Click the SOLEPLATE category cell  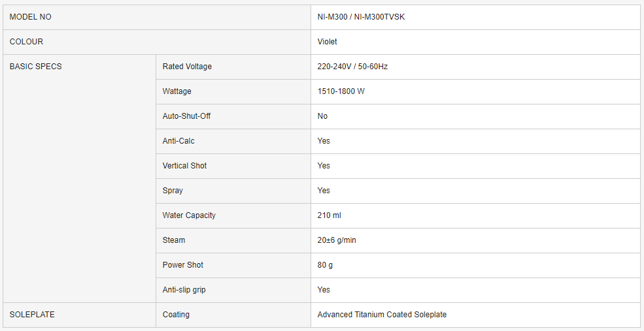point(32,315)
